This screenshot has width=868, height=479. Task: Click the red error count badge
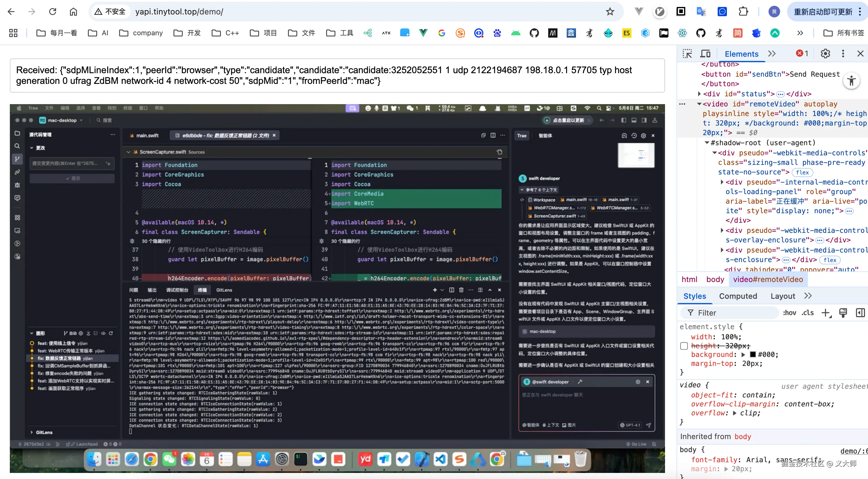[x=802, y=54]
